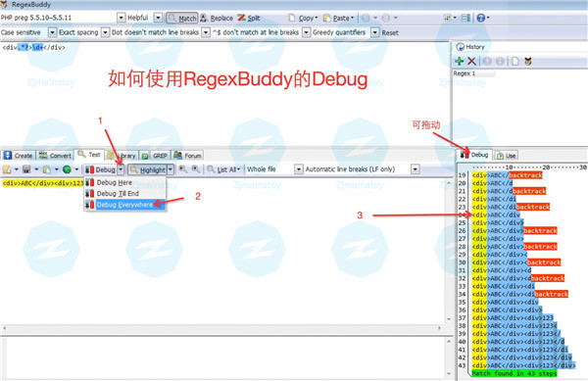Click the History new-file icon
Image resolution: width=588 pixels, height=381 pixels.
(x=515, y=61)
